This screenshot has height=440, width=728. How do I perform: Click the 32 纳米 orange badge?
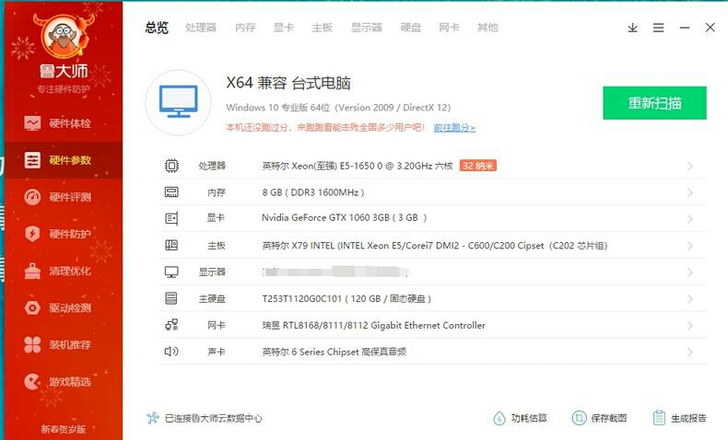pos(478,166)
